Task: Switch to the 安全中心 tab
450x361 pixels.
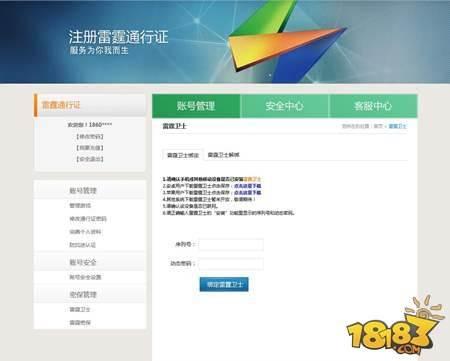Action: point(284,106)
